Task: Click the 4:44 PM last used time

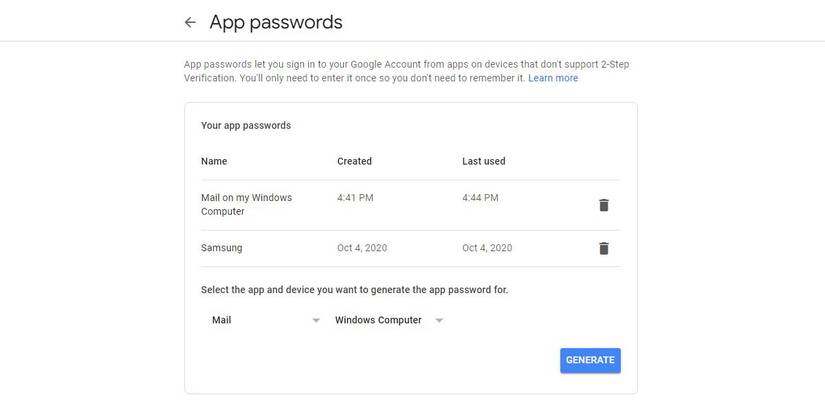Action: [x=480, y=198]
